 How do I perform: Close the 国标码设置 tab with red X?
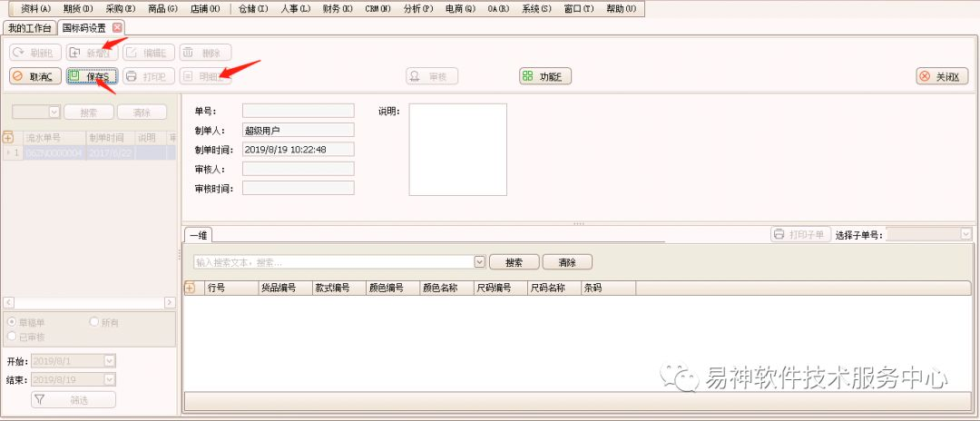(117, 27)
